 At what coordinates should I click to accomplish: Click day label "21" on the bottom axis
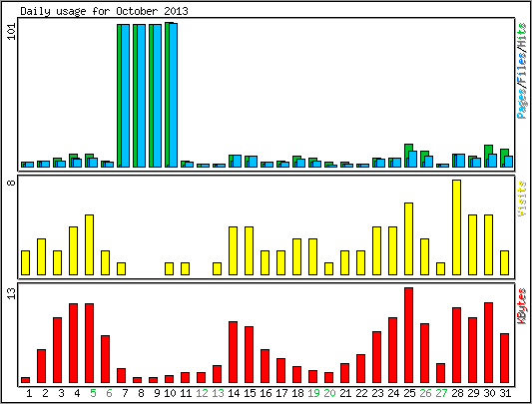click(x=345, y=393)
